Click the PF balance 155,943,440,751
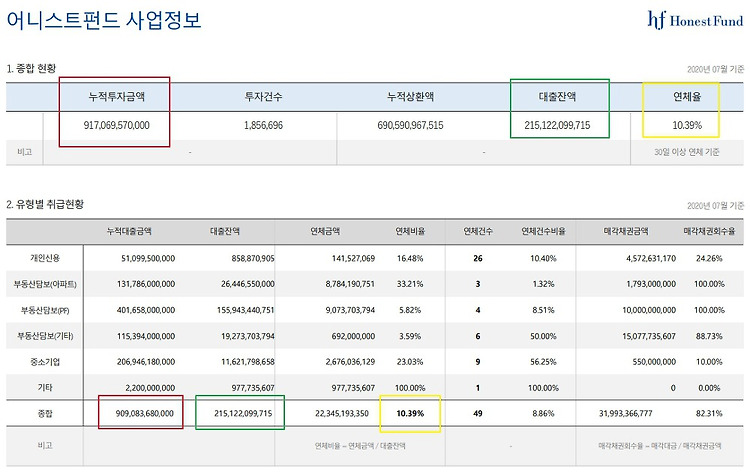The height and width of the screenshot is (472, 750). (x=246, y=310)
